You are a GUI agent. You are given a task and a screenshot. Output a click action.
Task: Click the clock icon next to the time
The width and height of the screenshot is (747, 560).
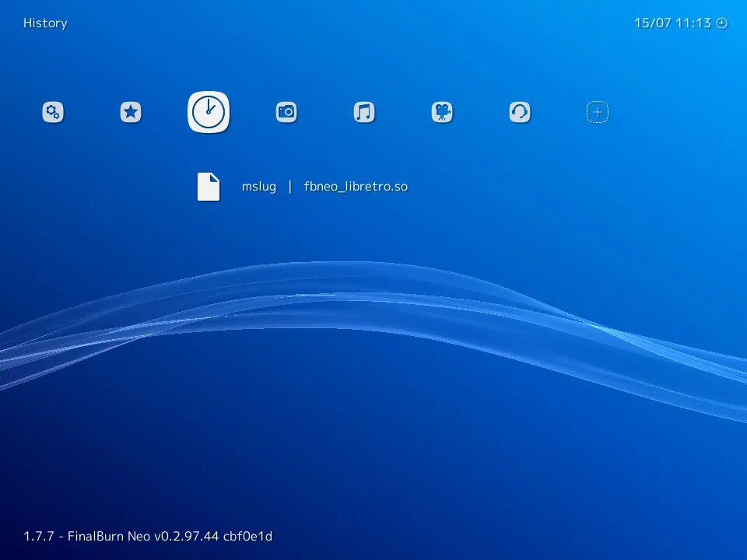click(721, 23)
